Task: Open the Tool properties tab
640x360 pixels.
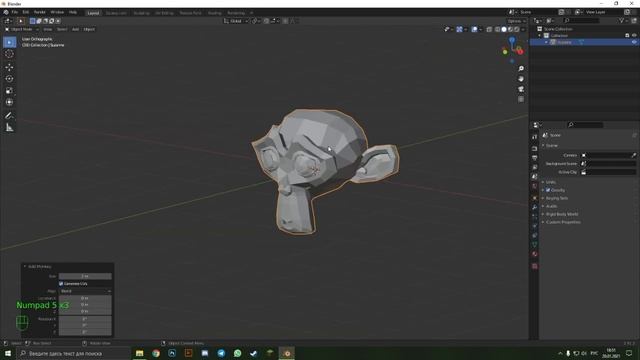Action: click(535, 137)
